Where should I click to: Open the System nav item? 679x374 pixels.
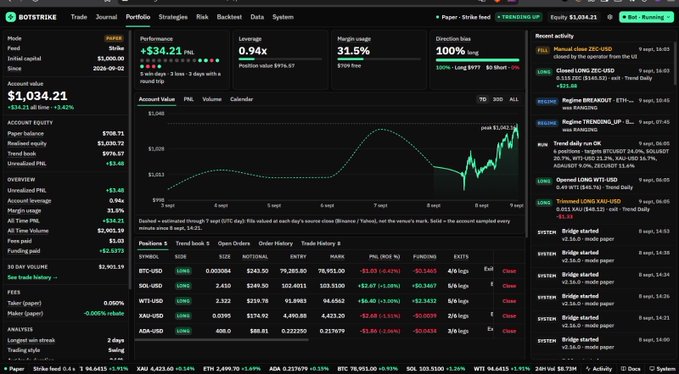click(283, 17)
